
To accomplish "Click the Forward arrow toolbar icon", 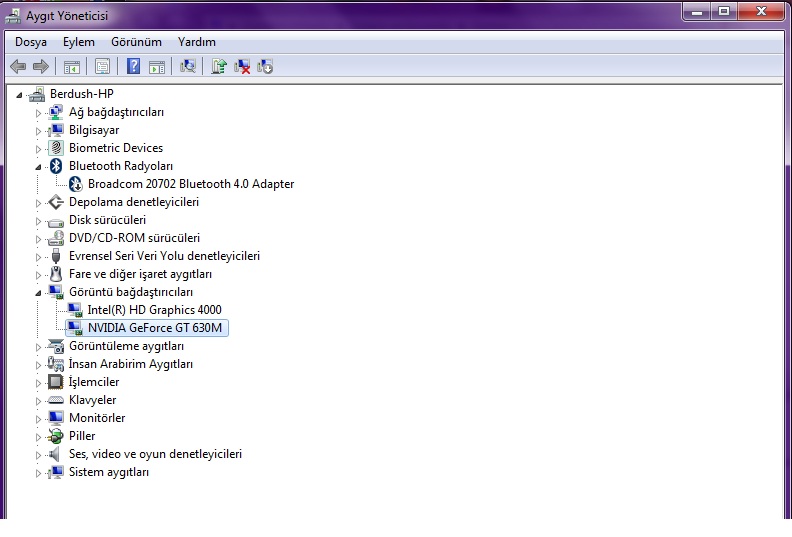I will click(40, 66).
